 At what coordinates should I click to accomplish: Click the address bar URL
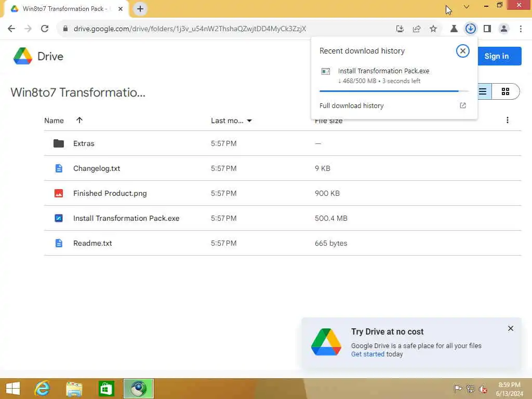point(190,29)
